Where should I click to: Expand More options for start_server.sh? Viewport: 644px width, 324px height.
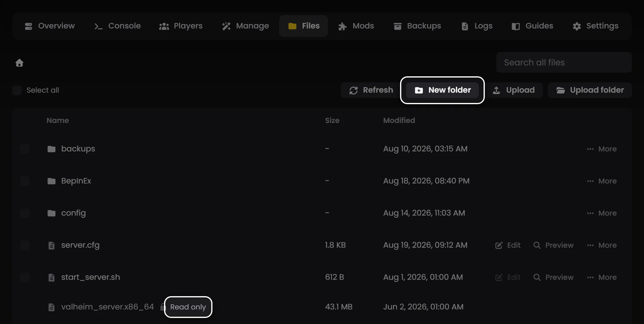coord(602,277)
